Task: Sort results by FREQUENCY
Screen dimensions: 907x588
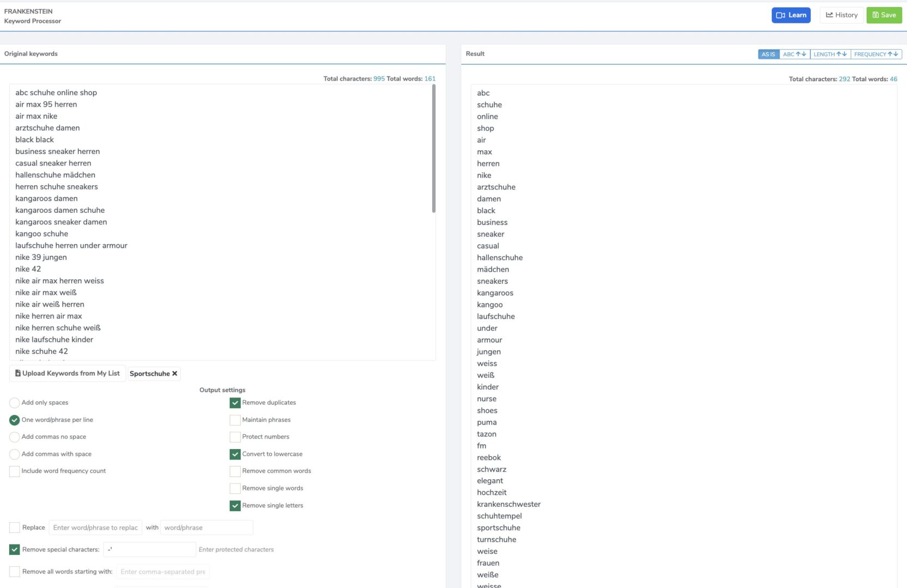Action: click(x=875, y=54)
